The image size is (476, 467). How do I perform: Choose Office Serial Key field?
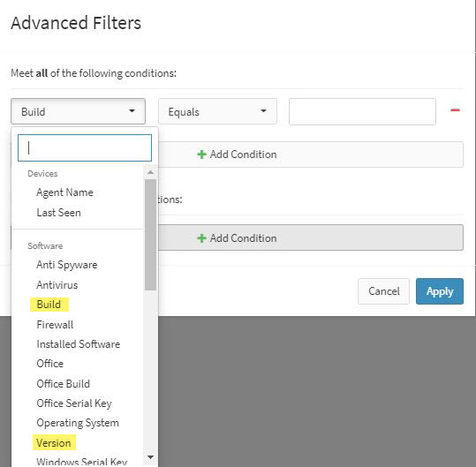click(x=74, y=403)
